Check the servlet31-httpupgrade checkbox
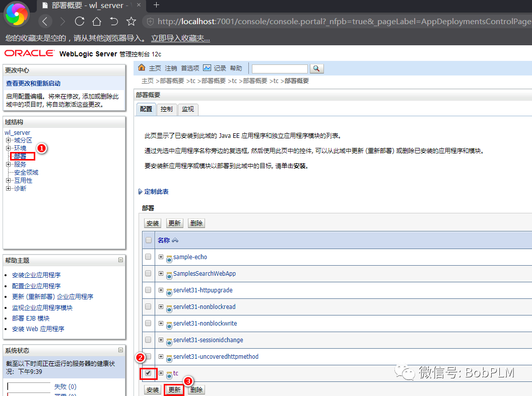 click(x=148, y=290)
